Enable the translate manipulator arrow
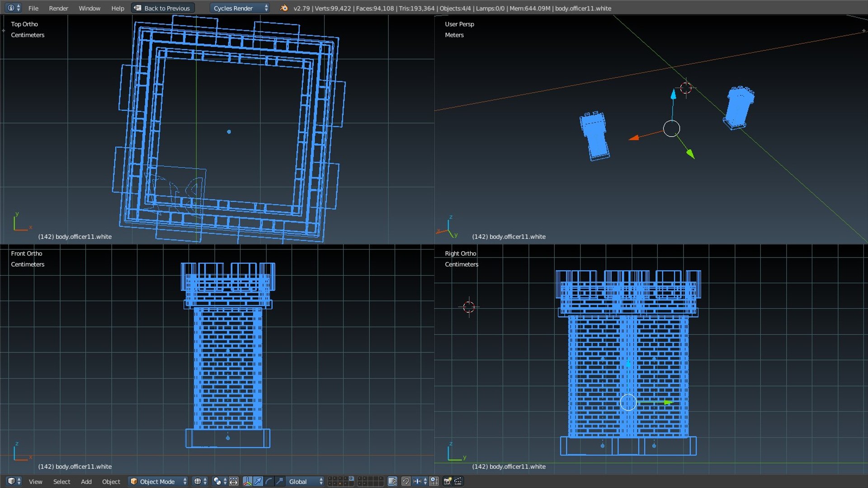Image resolution: width=868 pixels, height=488 pixels. [x=258, y=481]
